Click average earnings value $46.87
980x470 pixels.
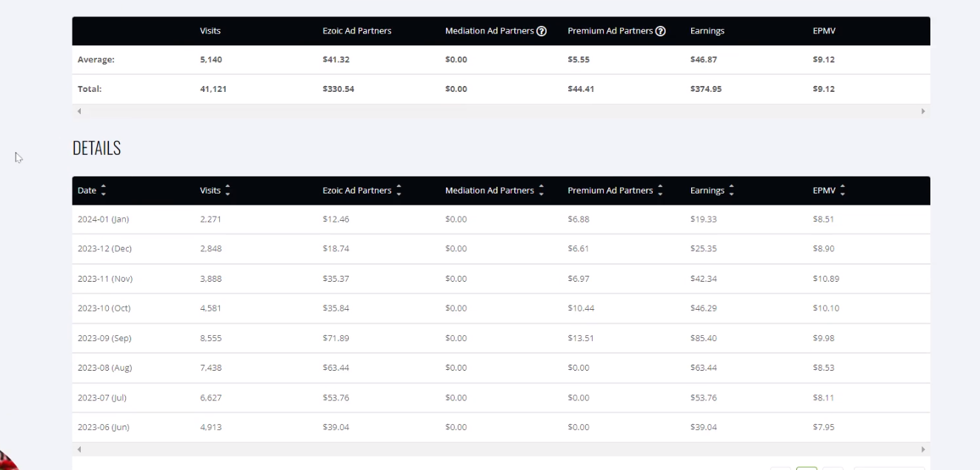pyautogui.click(x=704, y=60)
